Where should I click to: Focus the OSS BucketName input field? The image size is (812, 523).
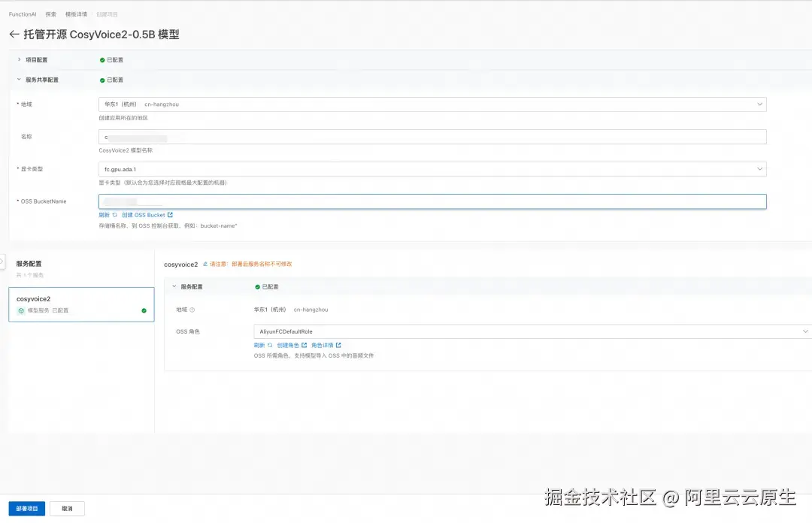pos(432,201)
